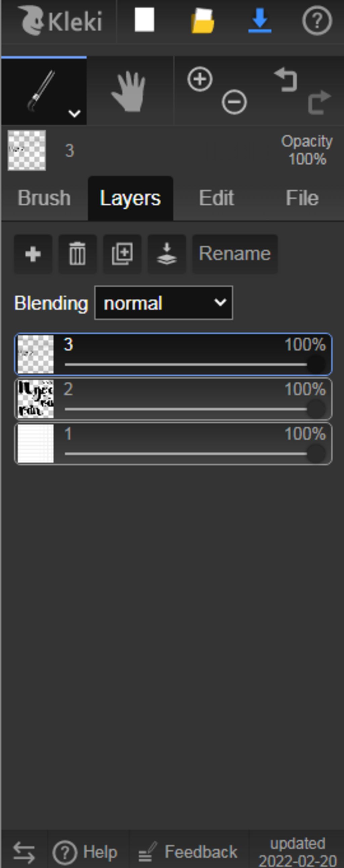Click the redo arrow icon
The width and height of the screenshot is (344, 868).
point(319,102)
